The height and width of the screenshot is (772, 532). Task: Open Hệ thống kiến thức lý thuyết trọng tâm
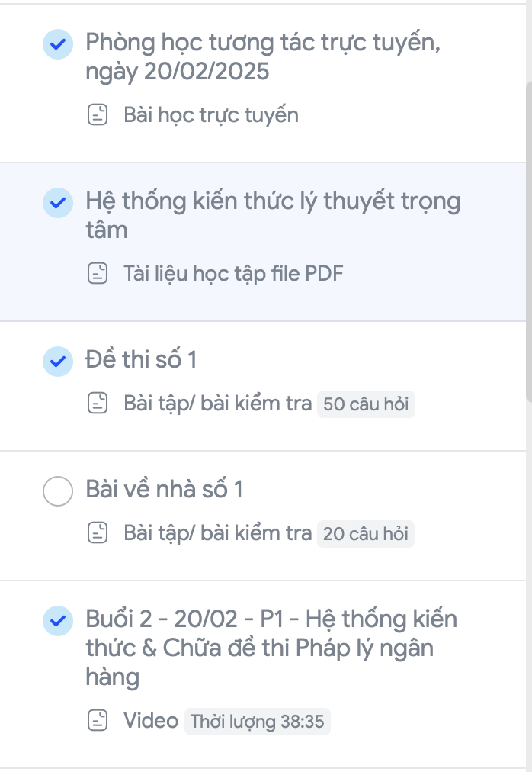click(273, 215)
